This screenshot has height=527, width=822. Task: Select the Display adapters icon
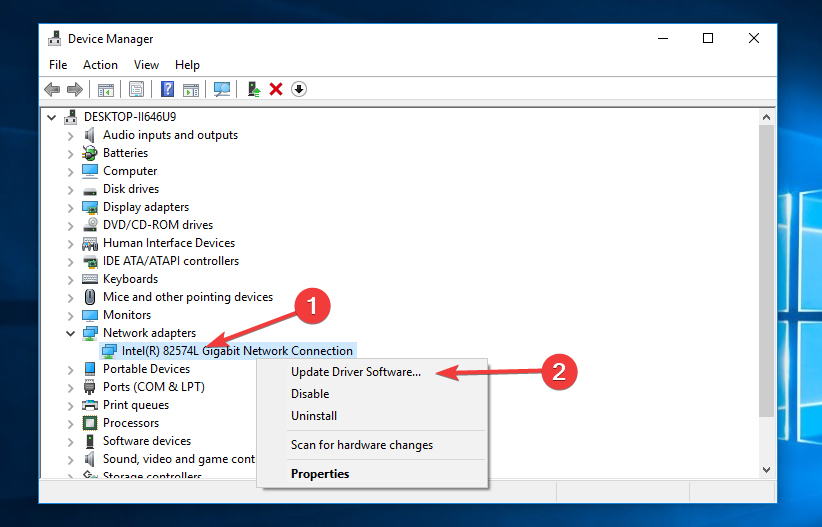click(x=90, y=207)
